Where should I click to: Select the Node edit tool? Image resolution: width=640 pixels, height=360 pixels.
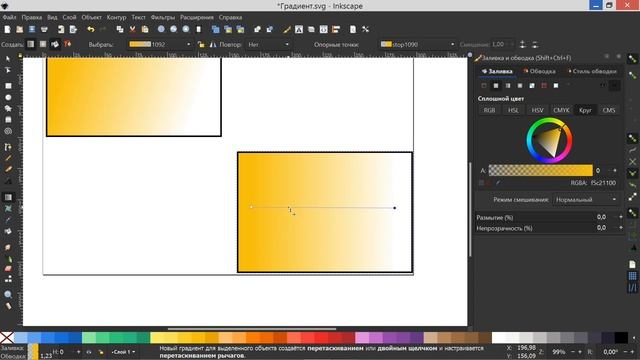[8, 71]
